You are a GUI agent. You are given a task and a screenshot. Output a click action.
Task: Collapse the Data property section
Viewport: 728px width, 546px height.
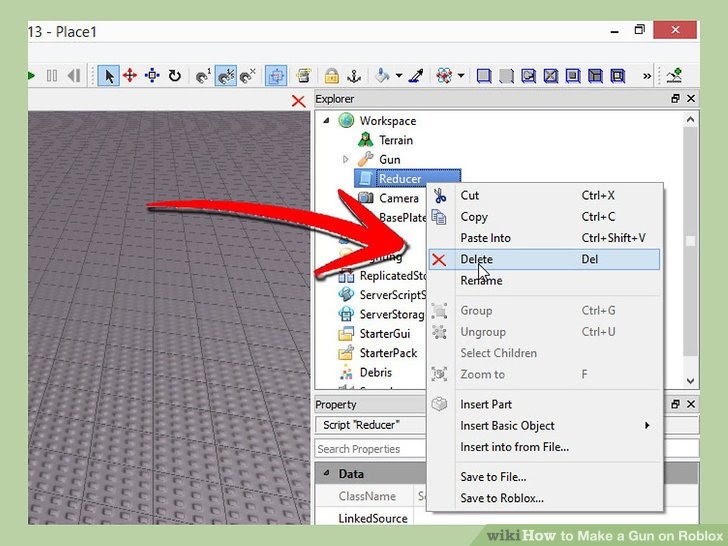pyautogui.click(x=326, y=473)
